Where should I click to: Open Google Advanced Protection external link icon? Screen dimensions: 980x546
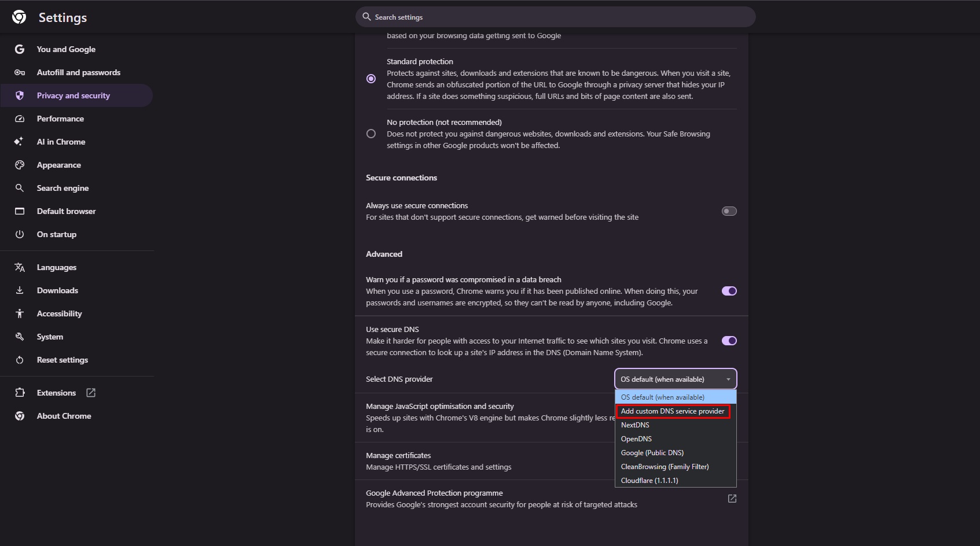pos(732,499)
